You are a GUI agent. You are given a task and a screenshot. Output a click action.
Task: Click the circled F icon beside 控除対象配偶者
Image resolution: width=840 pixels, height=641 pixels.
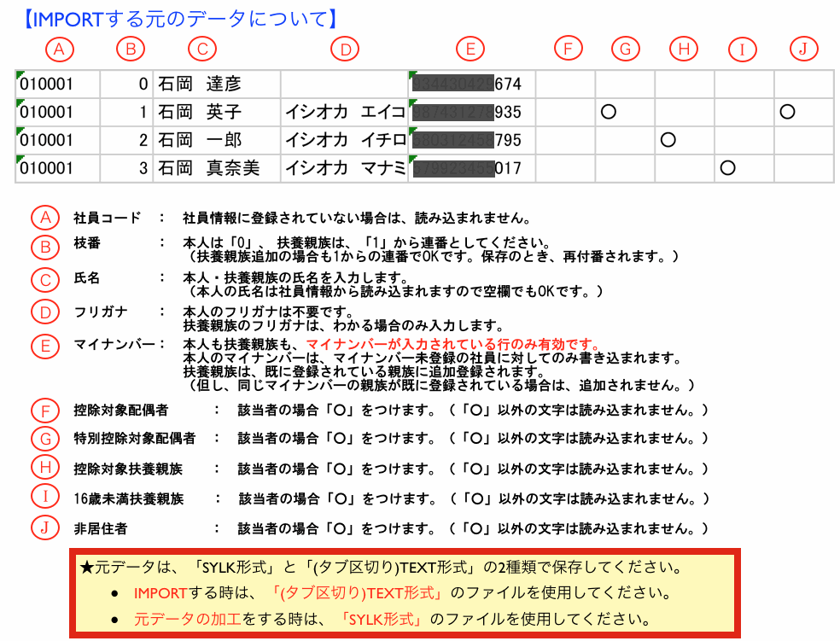[x=43, y=411]
